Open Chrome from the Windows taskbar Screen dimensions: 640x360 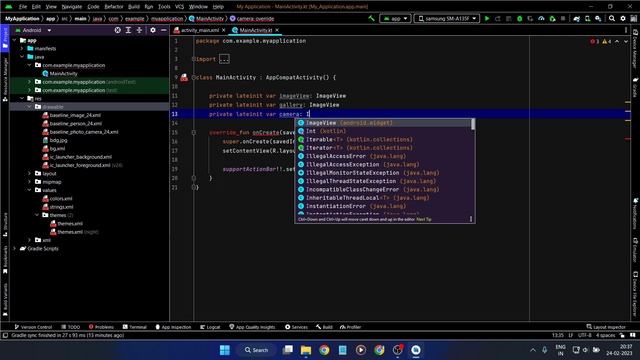pos(324,350)
